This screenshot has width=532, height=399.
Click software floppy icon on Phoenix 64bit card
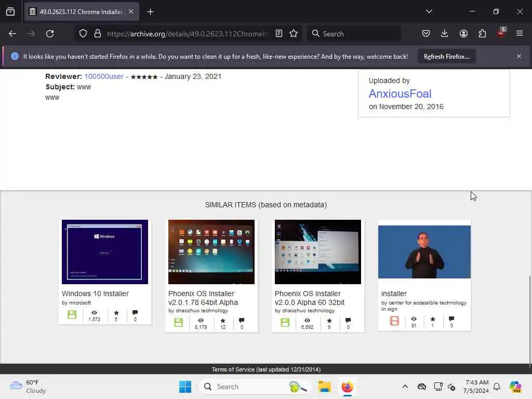pyautogui.click(x=179, y=322)
